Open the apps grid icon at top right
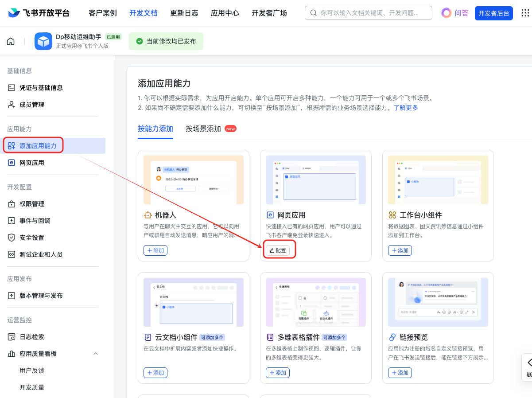 (525, 13)
